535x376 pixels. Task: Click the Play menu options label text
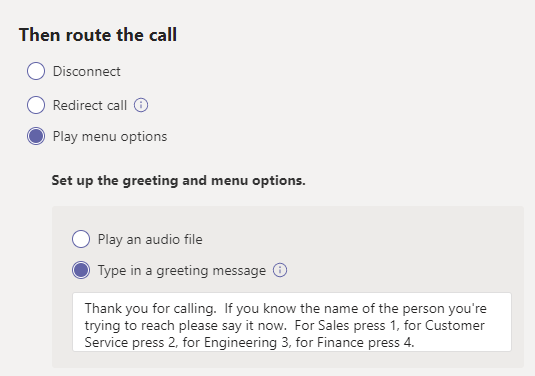pyautogui.click(x=110, y=136)
